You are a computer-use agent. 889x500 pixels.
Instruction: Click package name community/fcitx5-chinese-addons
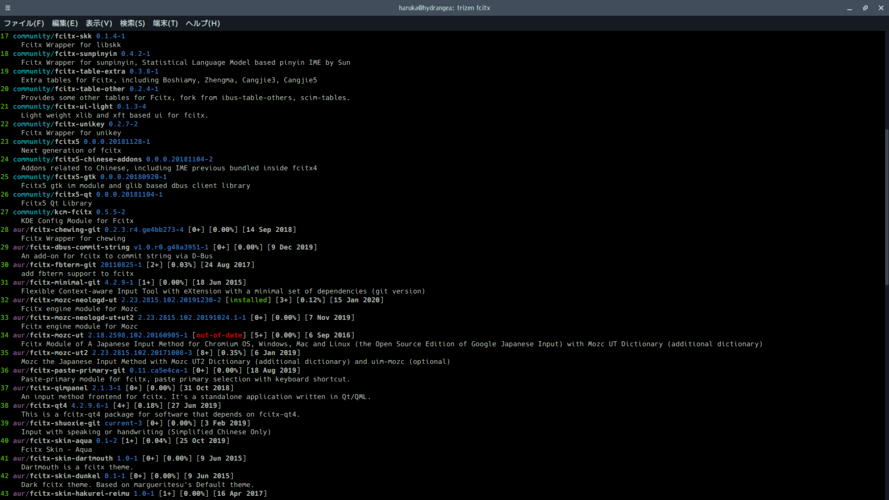(77, 159)
